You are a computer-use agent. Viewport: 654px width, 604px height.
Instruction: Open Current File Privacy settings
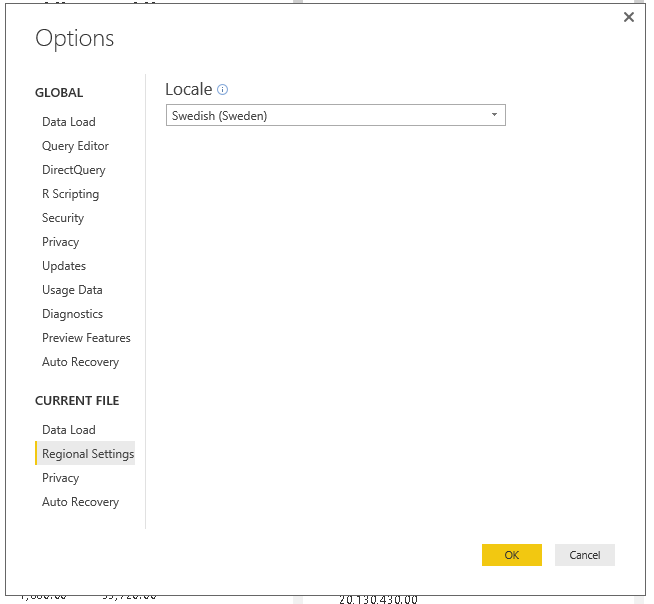[60, 478]
